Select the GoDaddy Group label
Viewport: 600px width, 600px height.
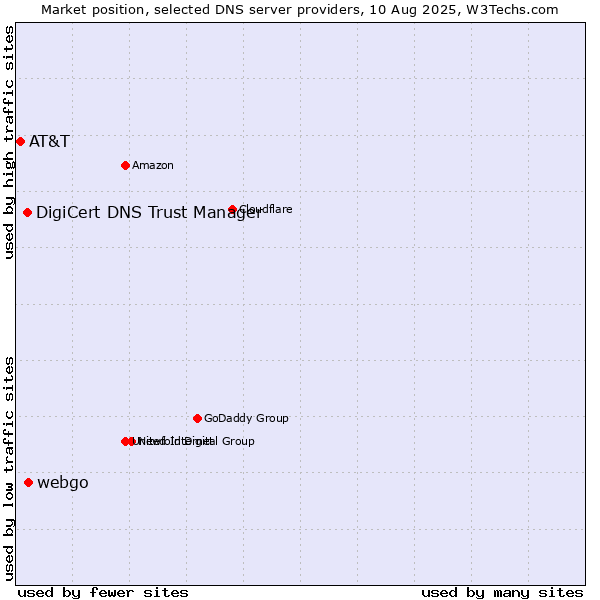click(x=246, y=418)
